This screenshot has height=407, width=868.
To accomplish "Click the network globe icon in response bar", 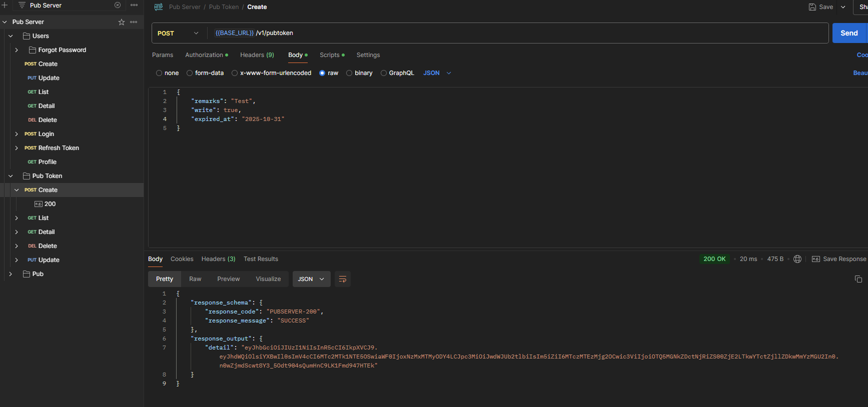I will click(x=797, y=259).
